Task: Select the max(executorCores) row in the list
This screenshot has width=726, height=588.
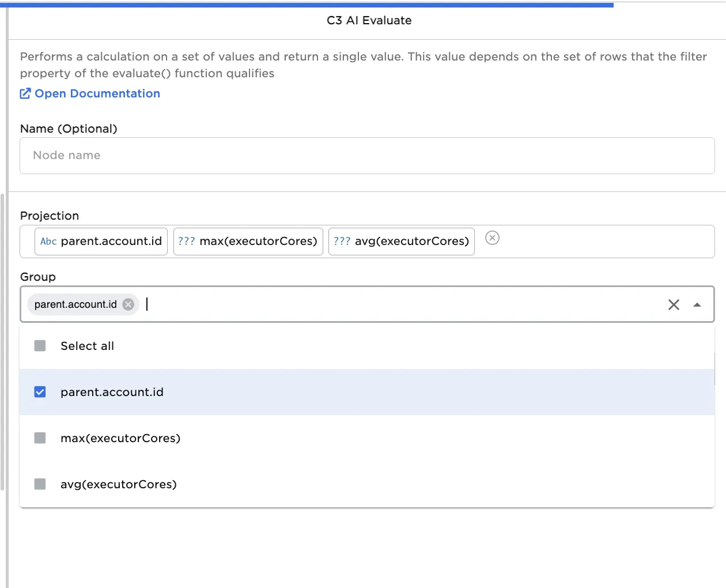Action: click(x=120, y=438)
